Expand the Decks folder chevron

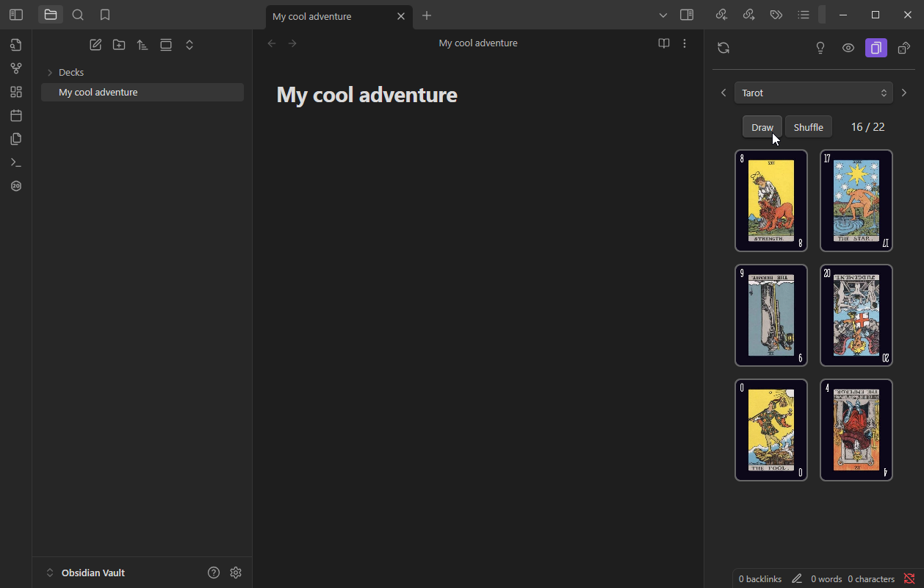(50, 73)
